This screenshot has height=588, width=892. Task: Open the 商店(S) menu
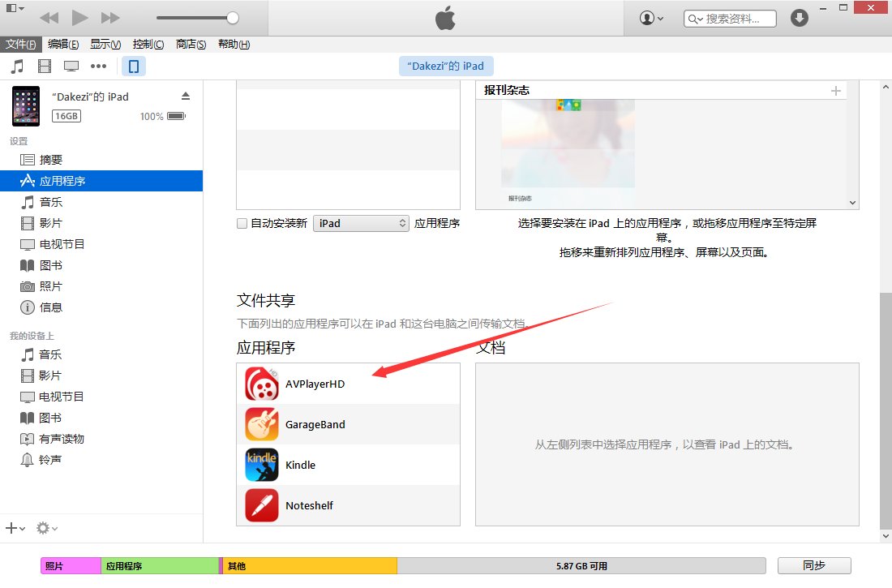191,45
